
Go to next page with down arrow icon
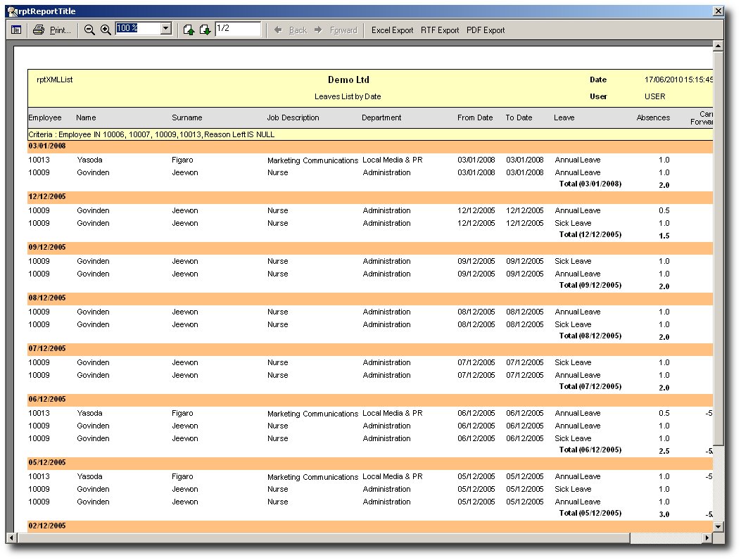[x=205, y=30]
